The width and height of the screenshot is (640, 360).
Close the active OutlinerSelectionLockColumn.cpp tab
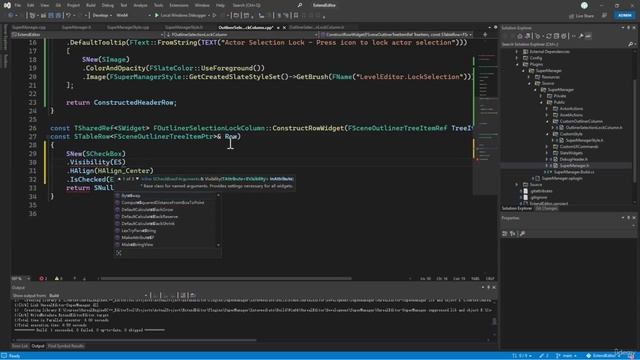click(284, 27)
